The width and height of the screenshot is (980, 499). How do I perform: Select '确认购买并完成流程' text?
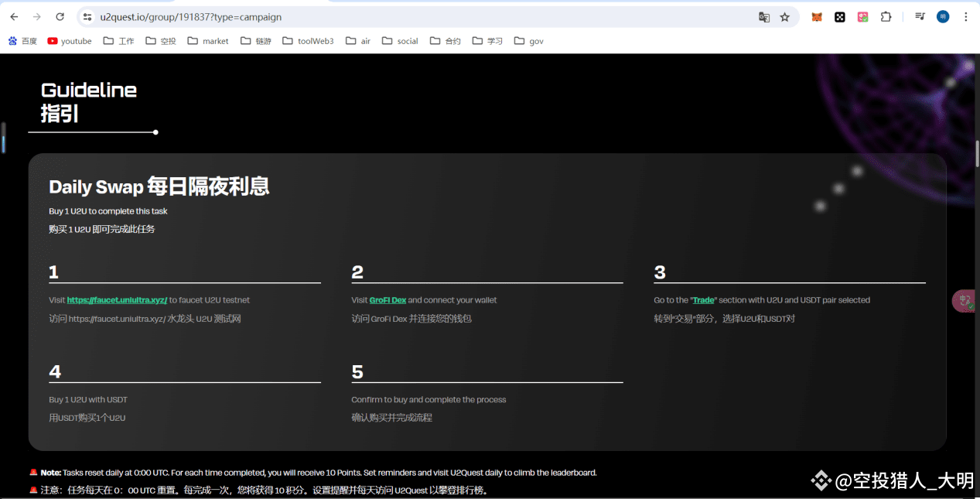click(x=391, y=418)
